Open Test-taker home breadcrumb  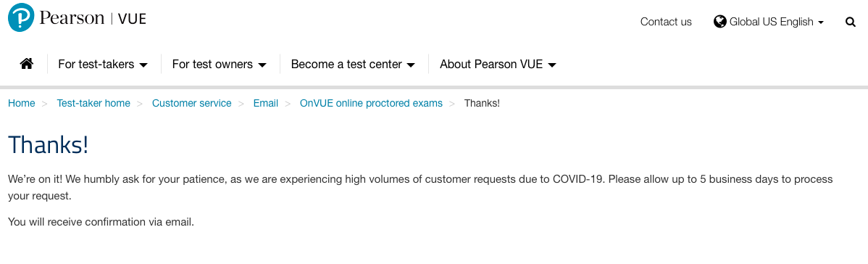point(93,103)
